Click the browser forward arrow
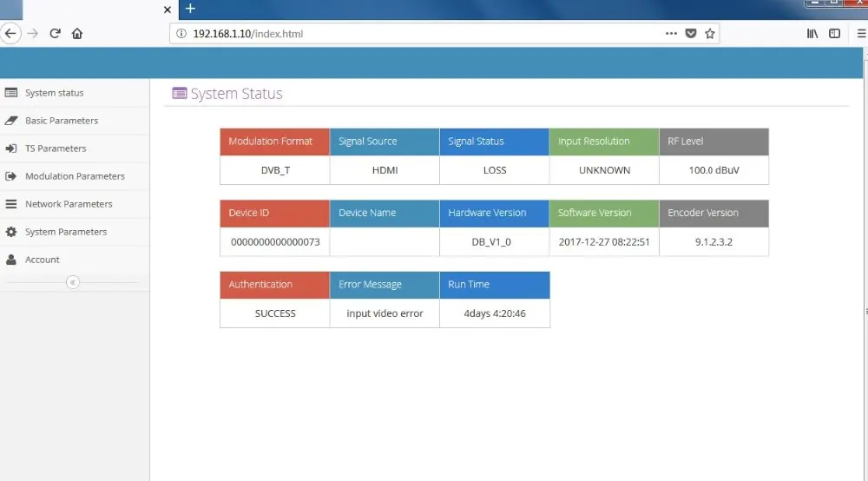The height and width of the screenshot is (481, 868). tap(33, 34)
